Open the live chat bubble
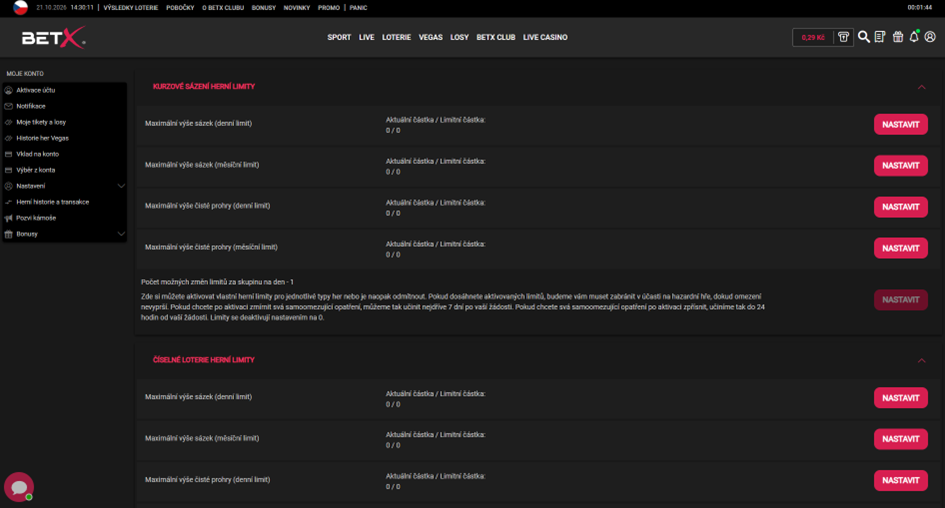This screenshot has width=945, height=508. pos(19,487)
